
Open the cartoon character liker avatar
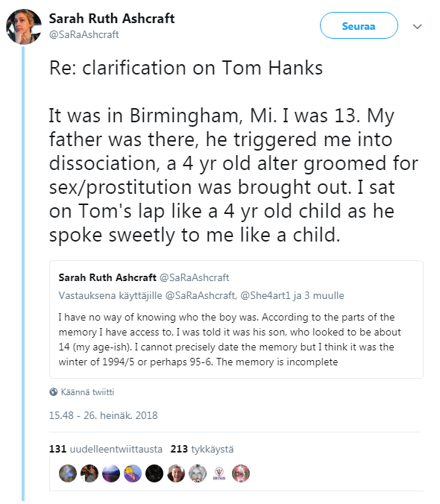click(133, 473)
